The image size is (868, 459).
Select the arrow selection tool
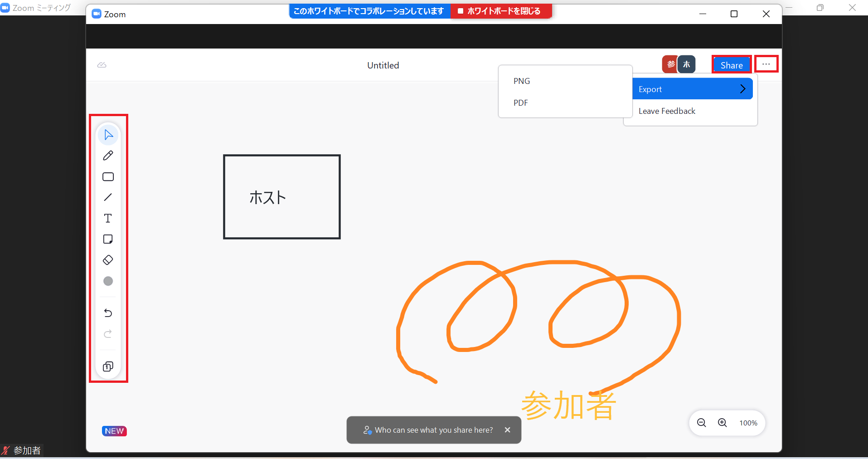click(108, 135)
